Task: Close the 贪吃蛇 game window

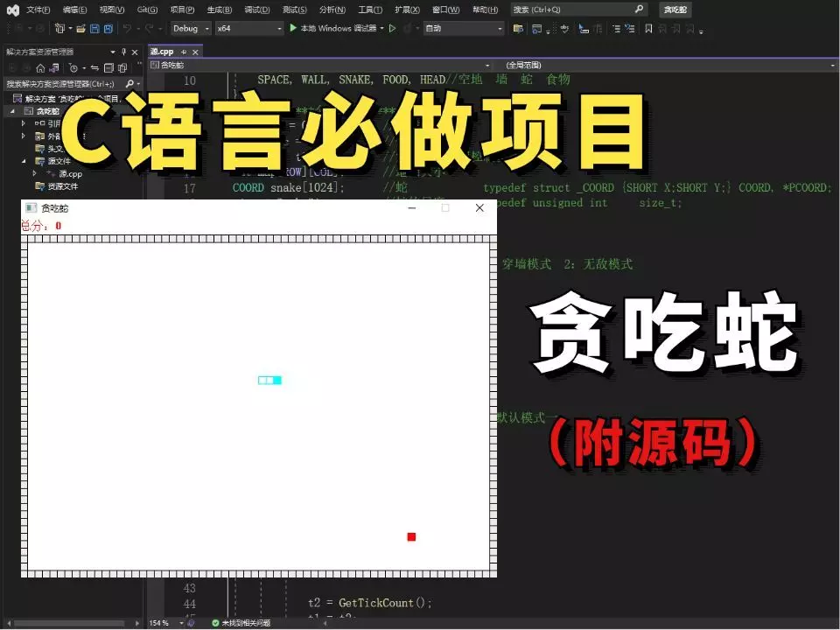Action: click(479, 208)
